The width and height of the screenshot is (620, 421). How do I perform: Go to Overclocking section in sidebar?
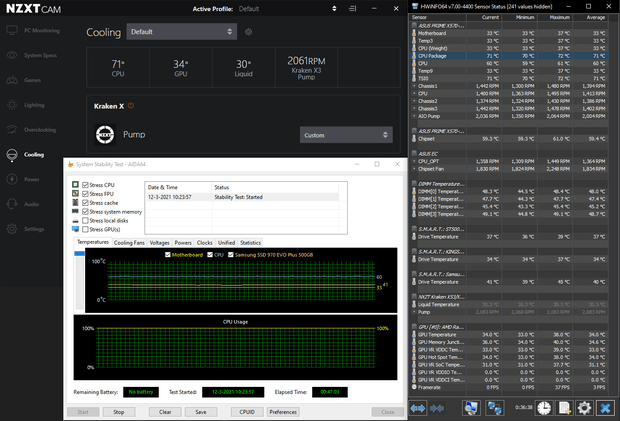(39, 129)
